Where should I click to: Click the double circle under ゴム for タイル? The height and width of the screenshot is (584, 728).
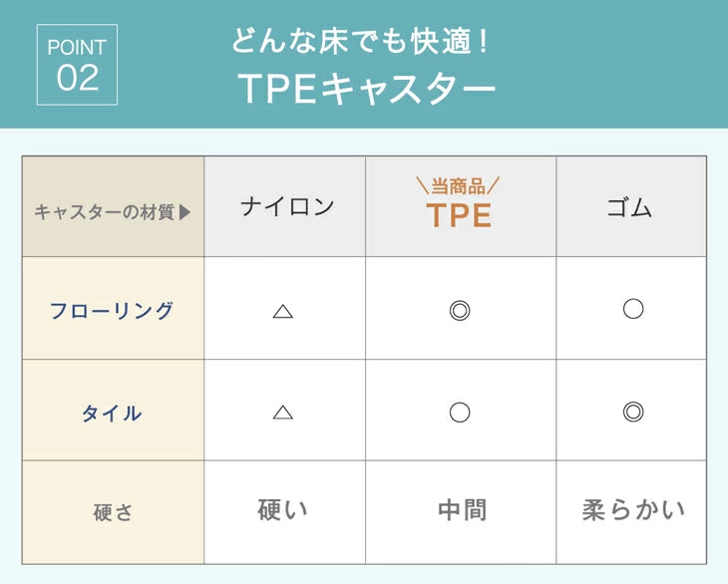(x=632, y=411)
